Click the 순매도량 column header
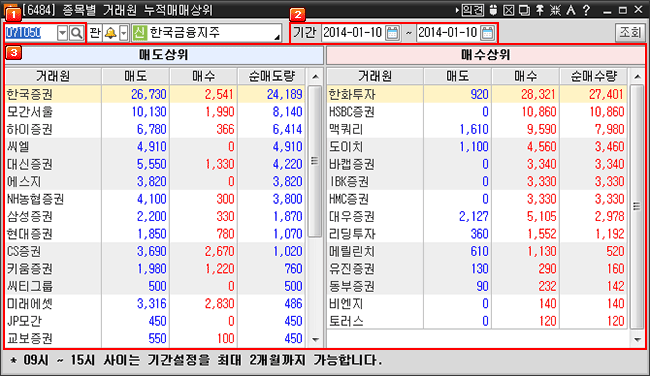Screen dimensions: 650x376 (271, 76)
